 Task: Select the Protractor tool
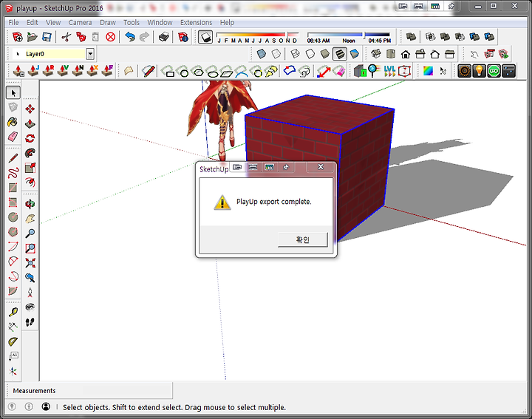tap(13, 341)
